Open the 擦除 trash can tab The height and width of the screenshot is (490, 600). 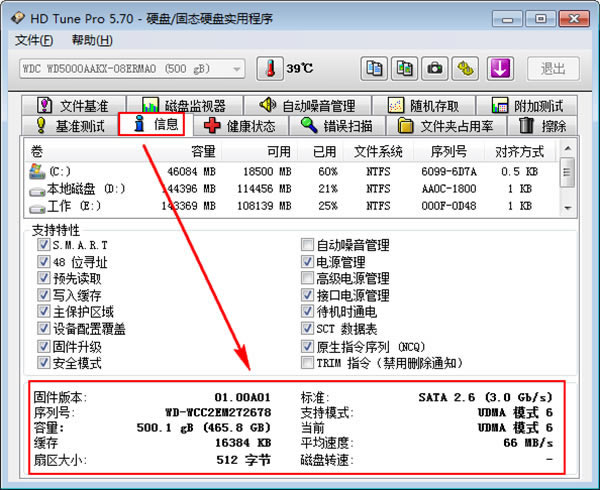coord(542,125)
